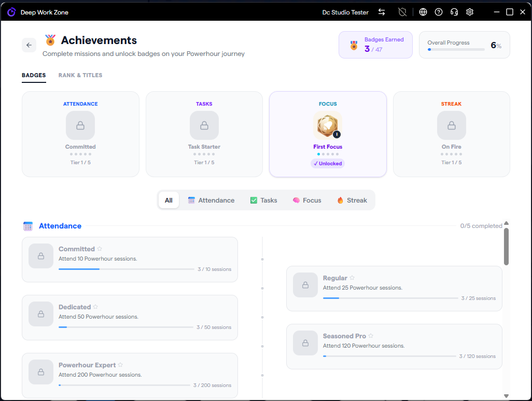Click the scroll up arrow

[x=506, y=223]
